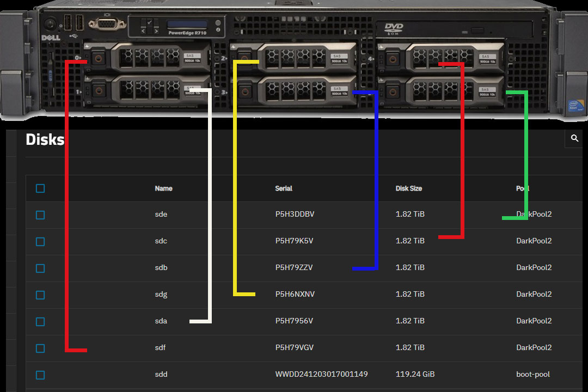Check the box for disk sdc
Screen dimensions: 588x392
click(40, 242)
